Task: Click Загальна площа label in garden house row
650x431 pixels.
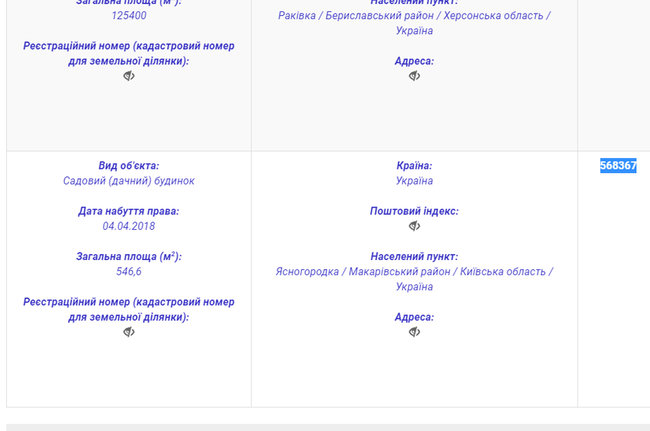Action: coord(129,256)
